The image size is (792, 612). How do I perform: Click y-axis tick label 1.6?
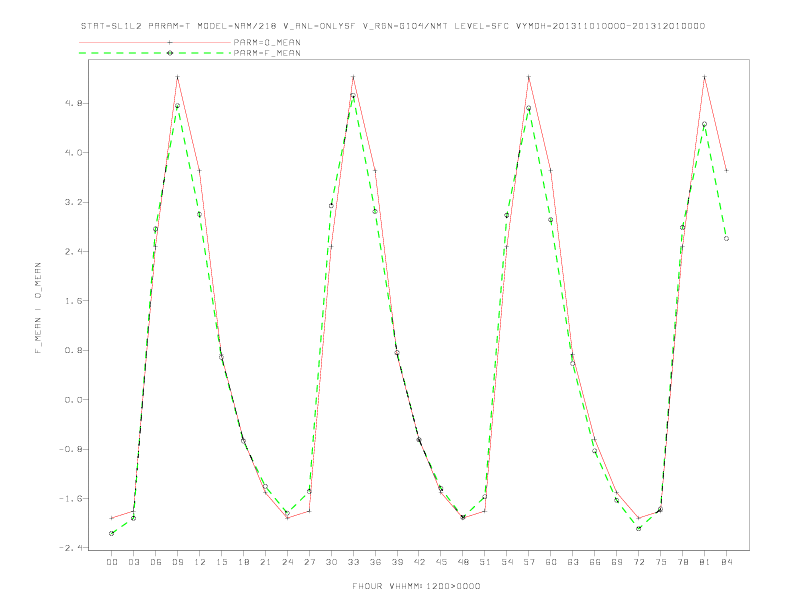pos(73,301)
